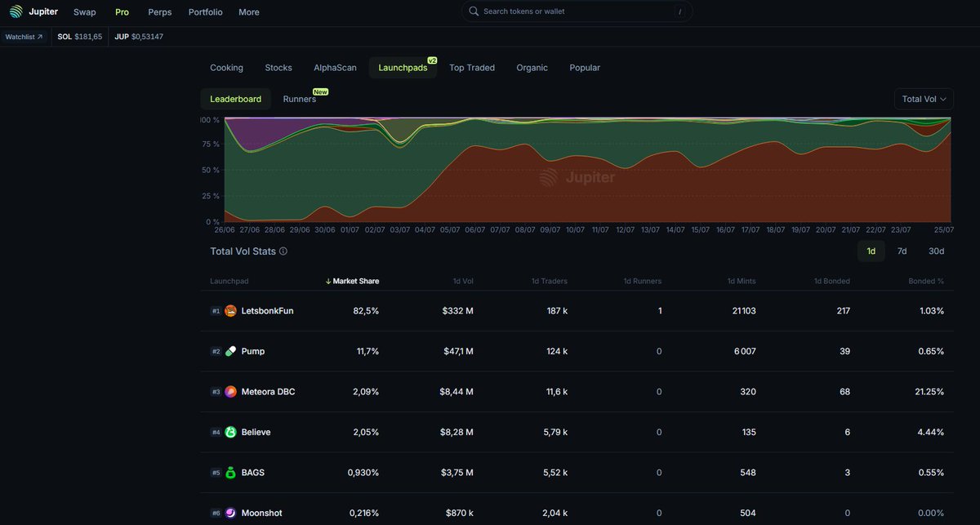Viewport: 980px width, 525px height.
Task: Open the Runners sub-tab
Action: (300, 99)
